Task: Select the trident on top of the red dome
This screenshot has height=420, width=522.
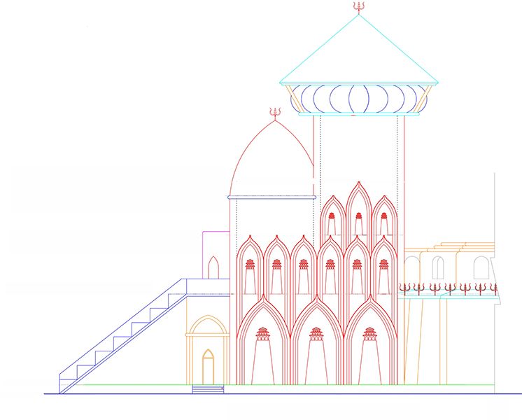Action: click(x=274, y=112)
